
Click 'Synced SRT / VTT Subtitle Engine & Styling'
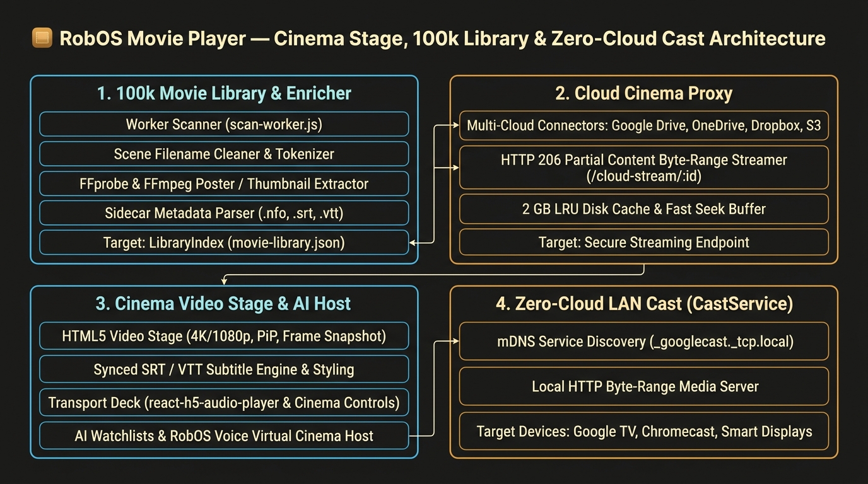224,369
